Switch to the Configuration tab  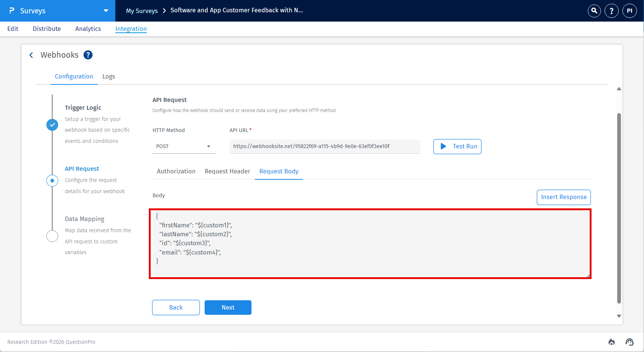coord(74,76)
